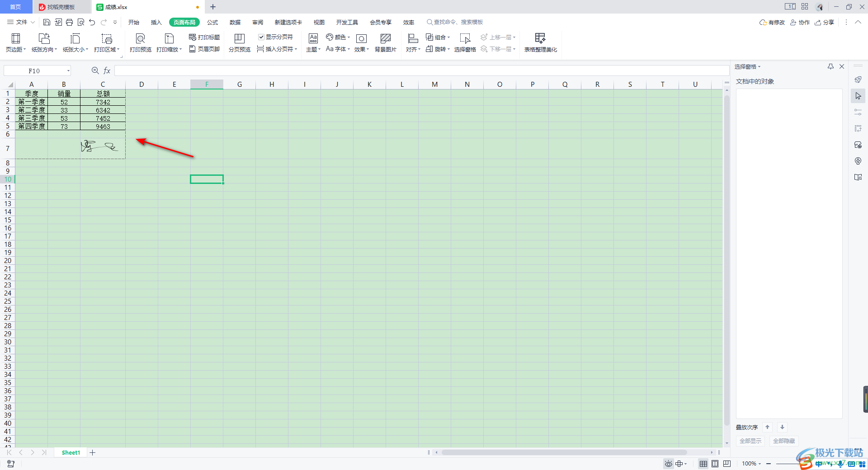Open the page margins (页边距) tool
Screen dimensions: 868x470
pyautogui.click(x=16, y=43)
